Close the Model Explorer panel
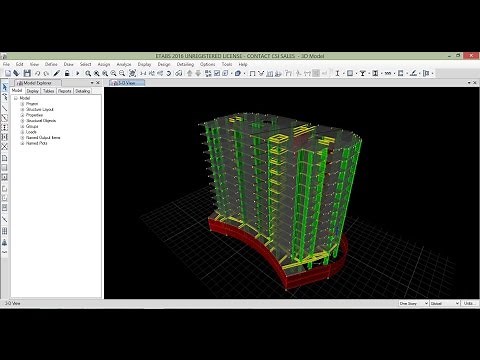 (98, 83)
